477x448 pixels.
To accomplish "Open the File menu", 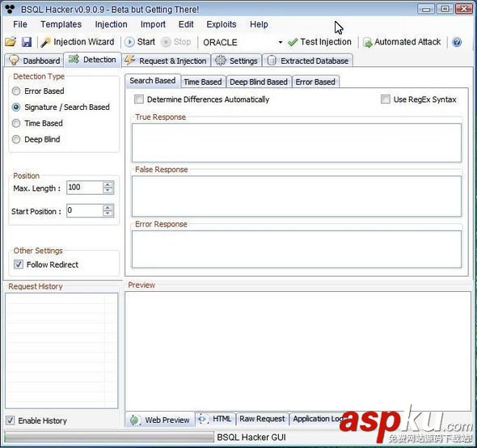I will tap(20, 24).
